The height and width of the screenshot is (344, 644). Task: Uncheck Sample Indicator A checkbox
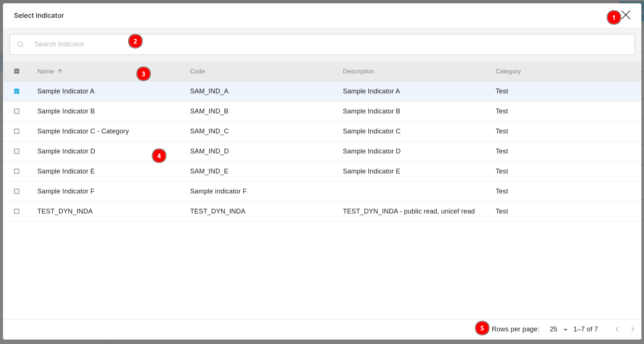click(17, 91)
